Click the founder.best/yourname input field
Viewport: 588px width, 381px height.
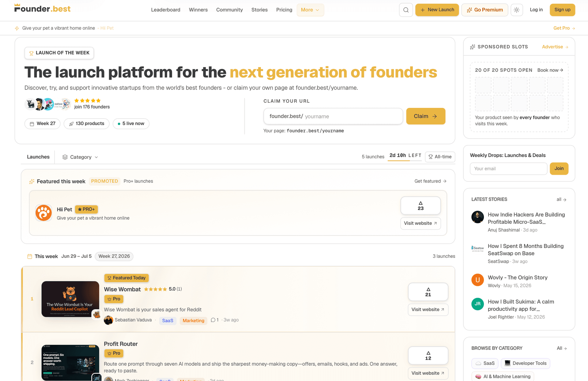click(333, 116)
